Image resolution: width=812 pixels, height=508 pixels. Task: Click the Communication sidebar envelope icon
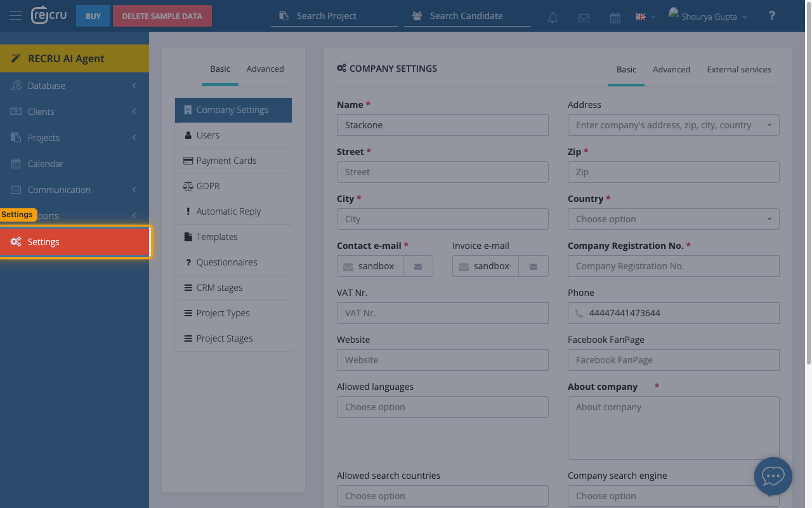tap(16, 189)
